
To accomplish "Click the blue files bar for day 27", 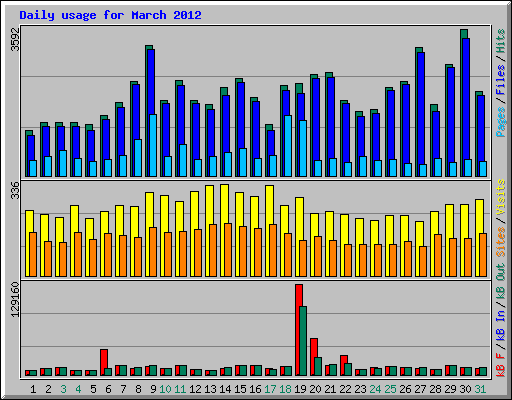I will (421, 114).
